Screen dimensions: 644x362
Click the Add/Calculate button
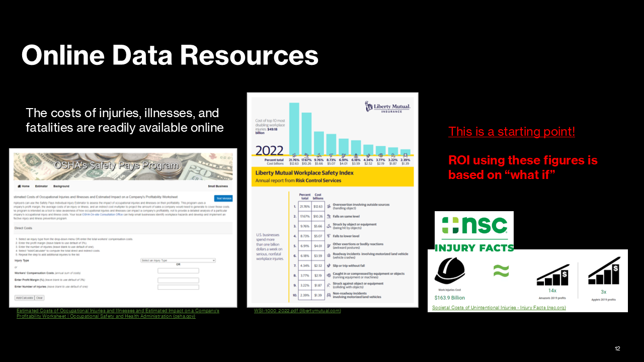click(24, 298)
